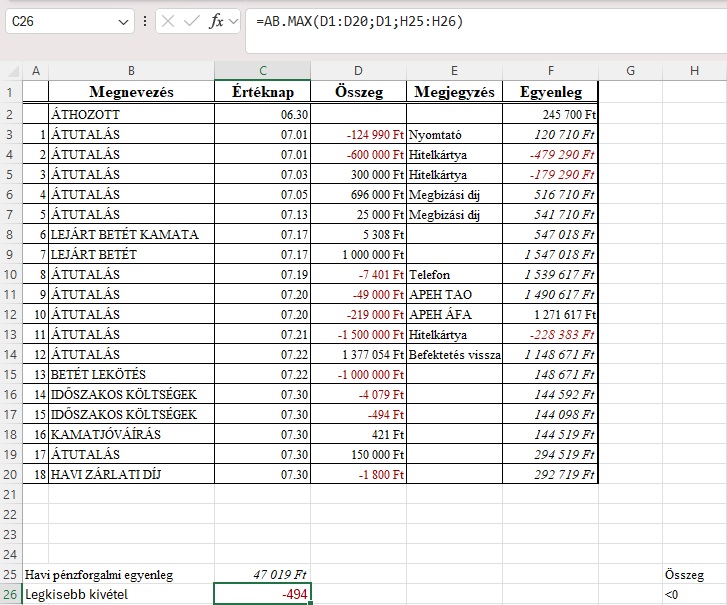
Task: Select row 14 header
Action: [x=11, y=354]
